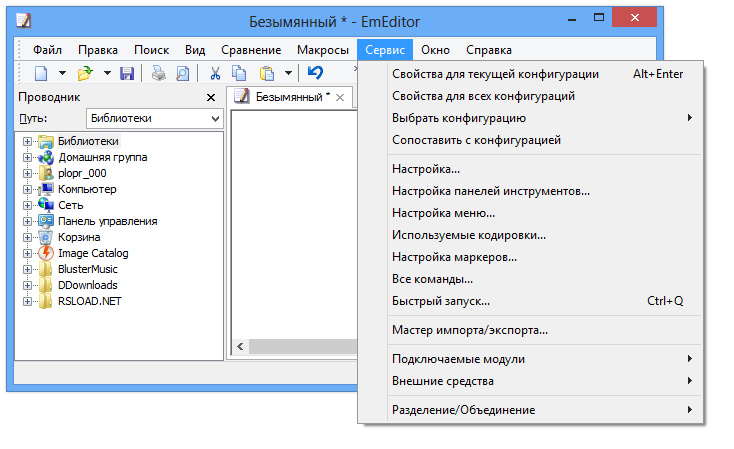Open the dropdown arrow beside Open folder icon

107,73
